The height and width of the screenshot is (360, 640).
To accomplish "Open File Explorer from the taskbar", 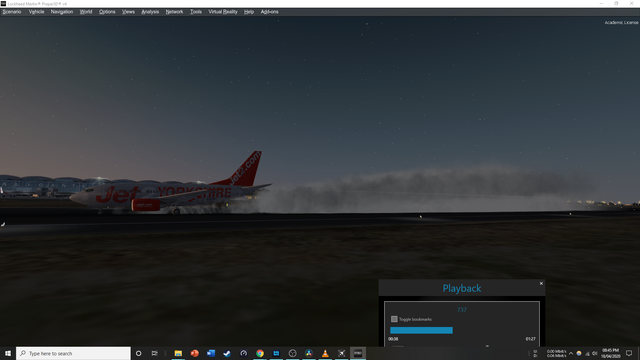I will click(178, 353).
